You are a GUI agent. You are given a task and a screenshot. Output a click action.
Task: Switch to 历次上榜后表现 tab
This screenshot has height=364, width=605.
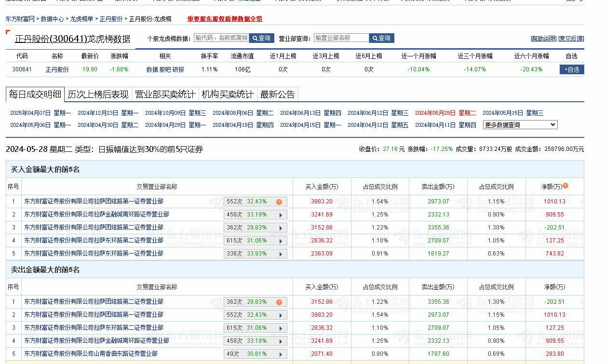(x=98, y=94)
